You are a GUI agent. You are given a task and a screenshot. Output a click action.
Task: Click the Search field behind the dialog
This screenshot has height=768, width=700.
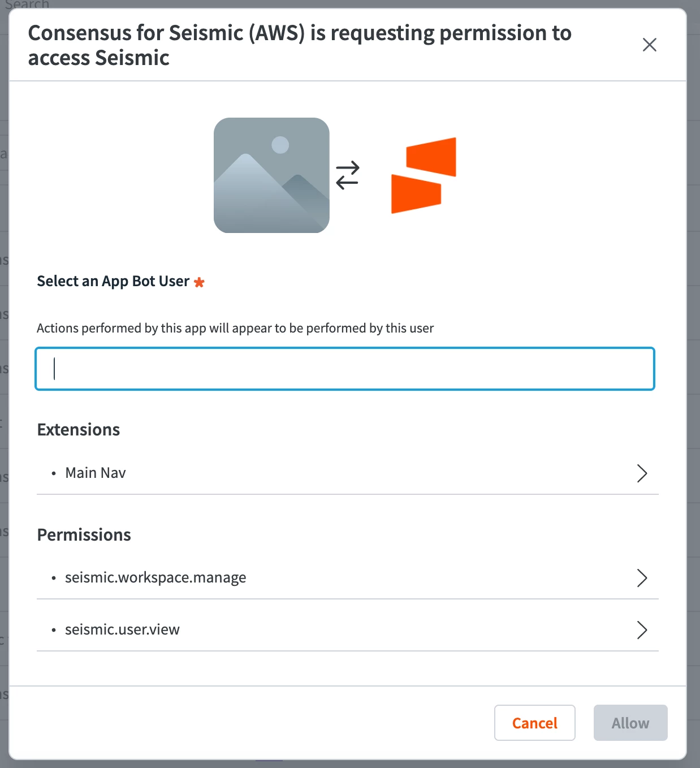(27, 5)
